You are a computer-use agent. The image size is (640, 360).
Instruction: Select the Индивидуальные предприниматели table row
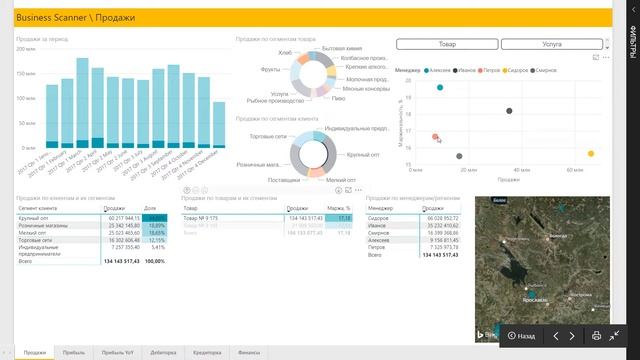[x=92, y=251]
